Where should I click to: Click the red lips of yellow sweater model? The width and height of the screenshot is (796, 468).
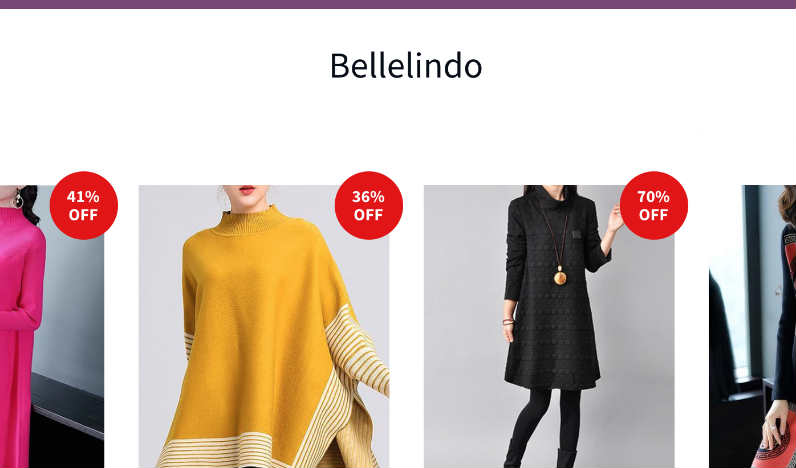[247, 190]
